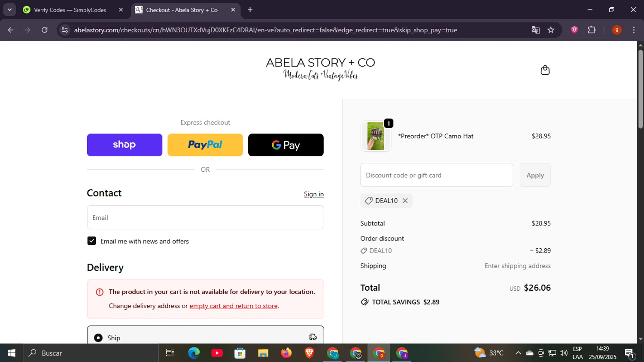Close the Checkout - Abela Story tab
This screenshot has width=644, height=362.
[x=233, y=10]
